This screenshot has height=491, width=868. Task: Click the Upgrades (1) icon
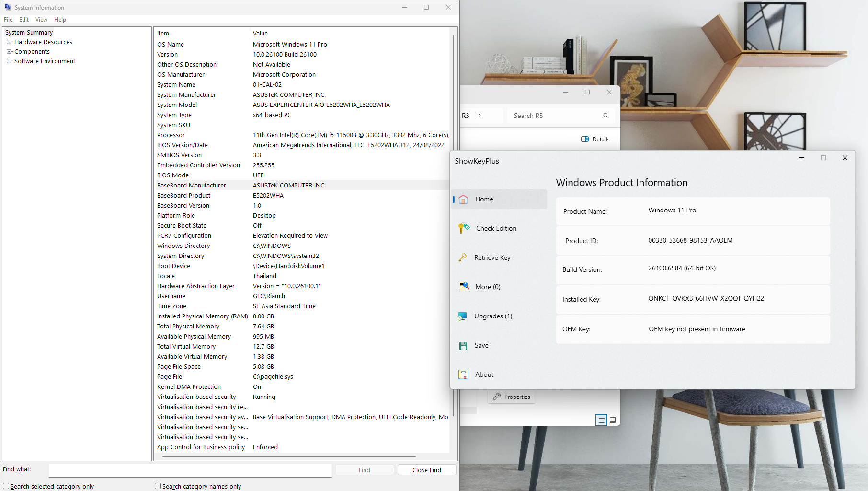(x=462, y=316)
